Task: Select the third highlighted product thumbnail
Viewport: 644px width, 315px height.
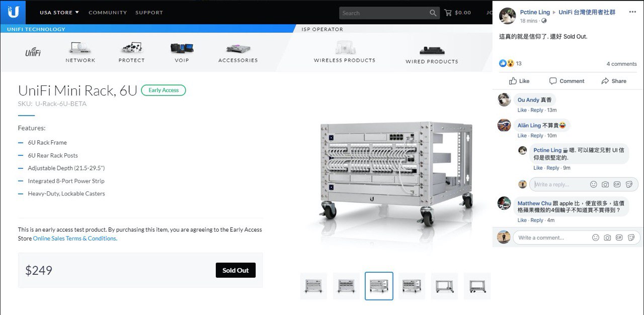Action: (379, 286)
